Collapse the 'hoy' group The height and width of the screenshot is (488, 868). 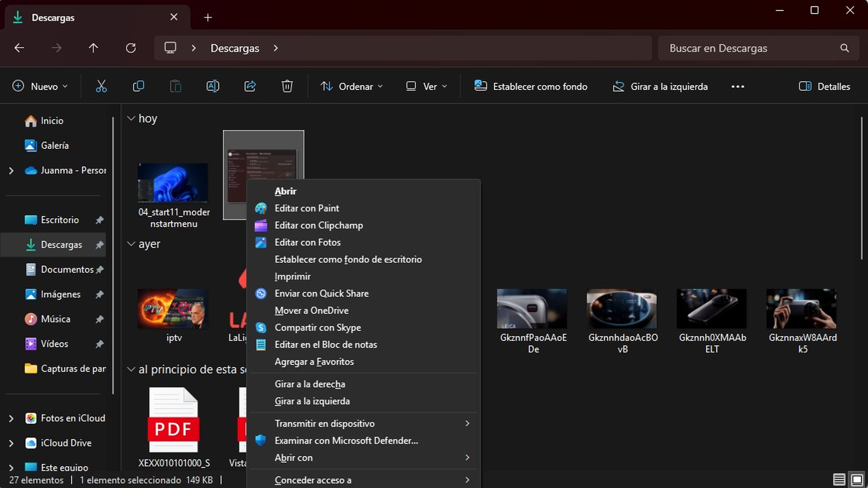pyautogui.click(x=131, y=119)
